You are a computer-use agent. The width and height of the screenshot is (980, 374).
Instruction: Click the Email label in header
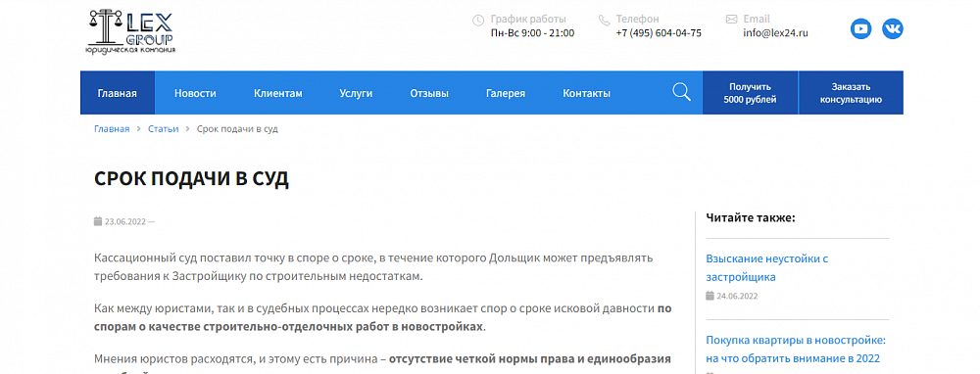click(757, 20)
